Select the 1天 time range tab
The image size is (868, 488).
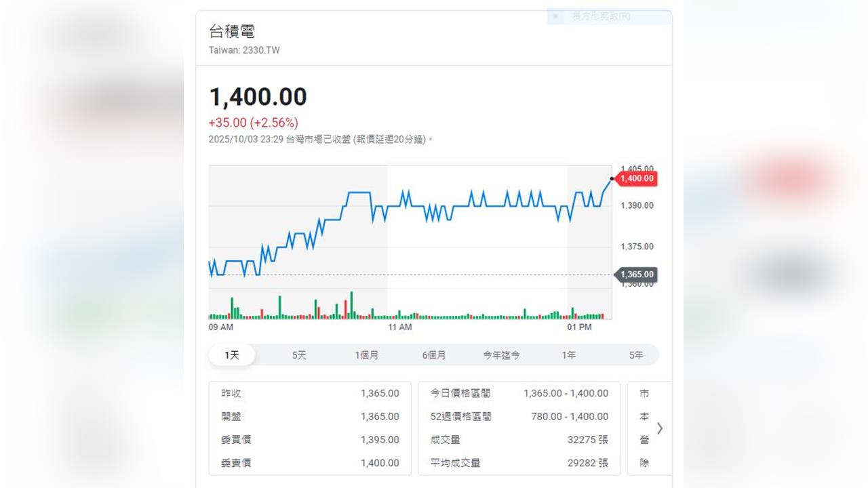pos(231,355)
